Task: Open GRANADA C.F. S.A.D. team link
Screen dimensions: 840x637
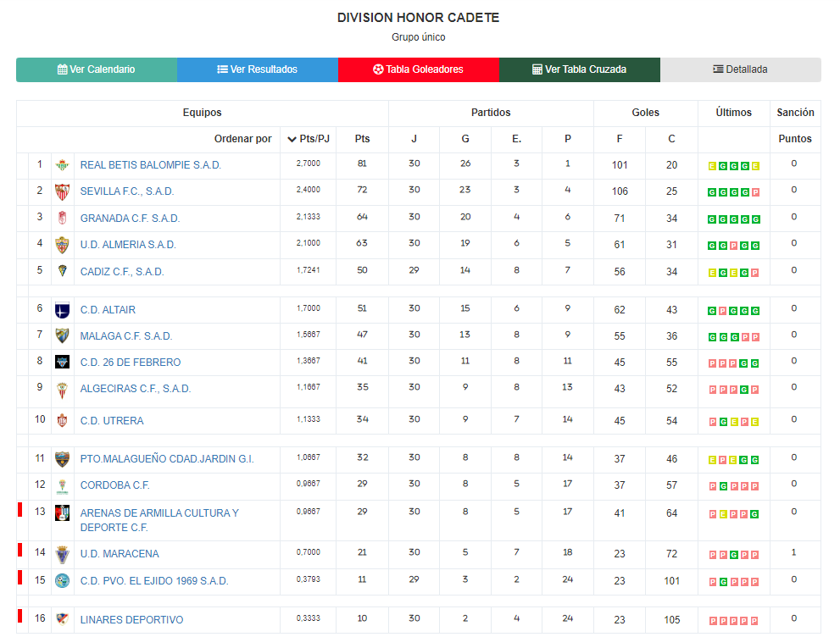Action: tap(130, 219)
